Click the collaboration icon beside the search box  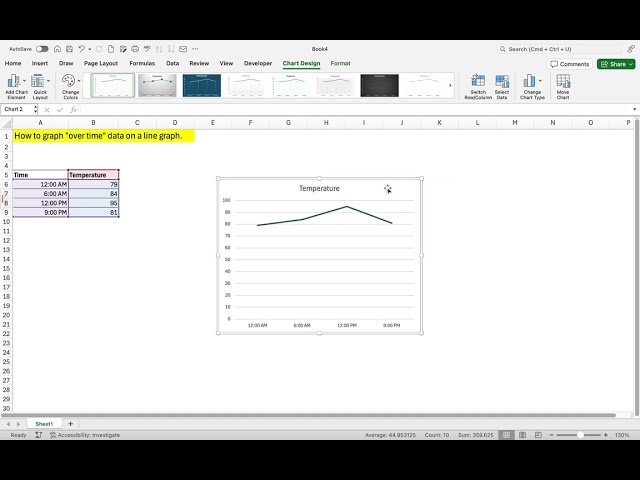[x=631, y=49]
